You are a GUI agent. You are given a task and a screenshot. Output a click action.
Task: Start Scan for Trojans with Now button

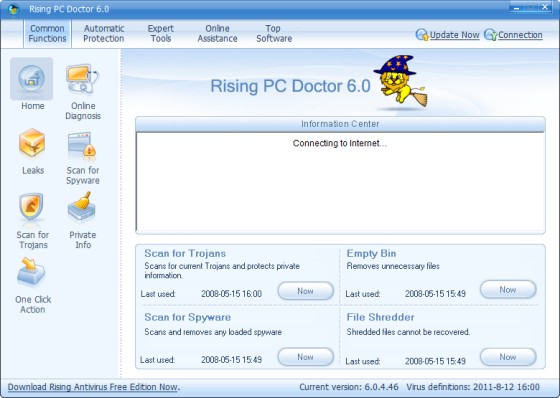pyautogui.click(x=305, y=291)
